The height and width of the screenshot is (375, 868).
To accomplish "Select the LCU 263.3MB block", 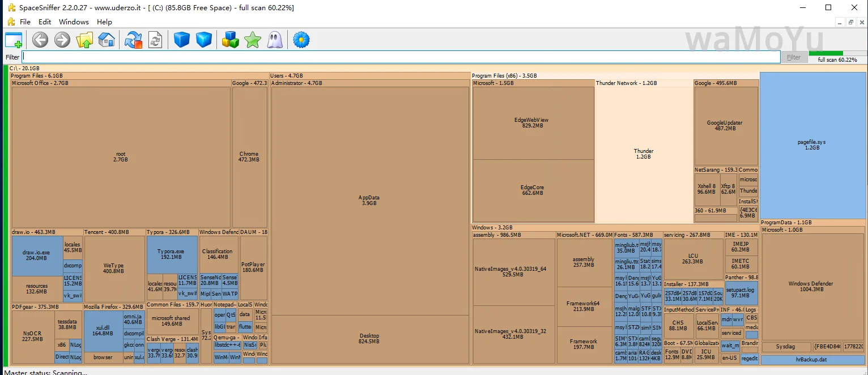I will coord(693,259).
